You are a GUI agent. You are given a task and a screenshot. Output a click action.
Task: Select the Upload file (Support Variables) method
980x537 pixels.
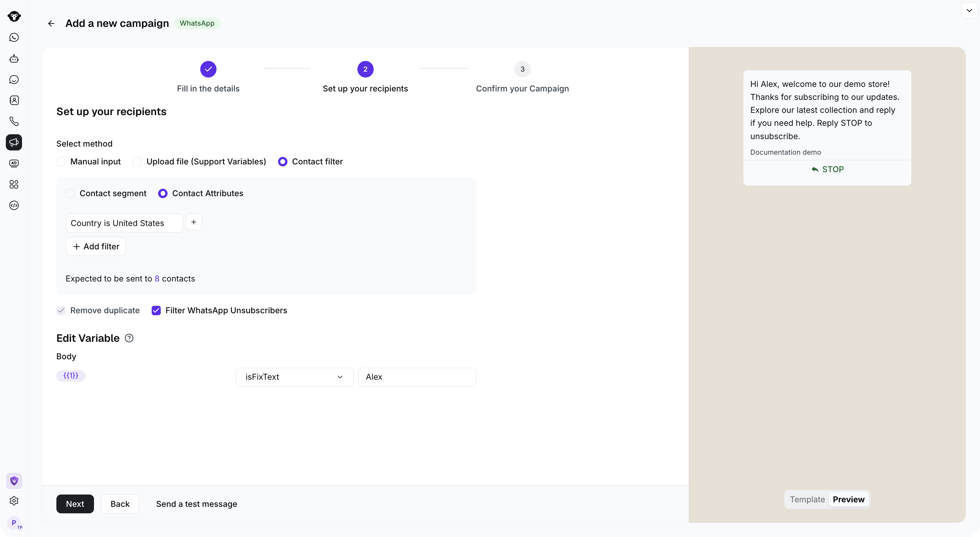[199, 162]
